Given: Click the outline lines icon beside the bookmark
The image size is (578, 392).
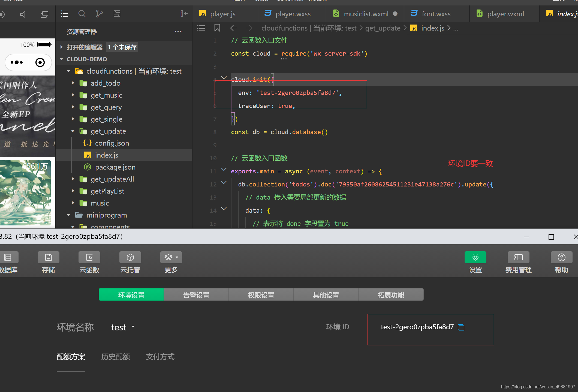Looking at the screenshot, I should coord(201,28).
